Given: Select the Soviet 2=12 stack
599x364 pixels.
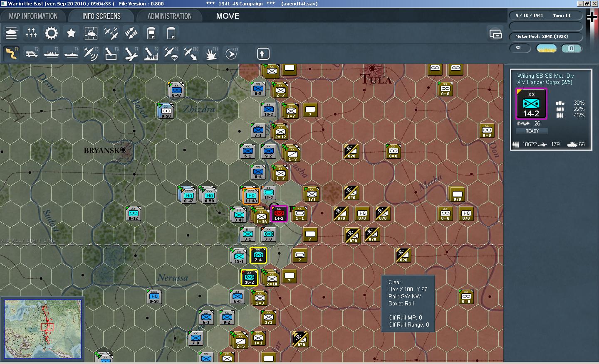Looking at the screenshot, I should click(x=280, y=132).
